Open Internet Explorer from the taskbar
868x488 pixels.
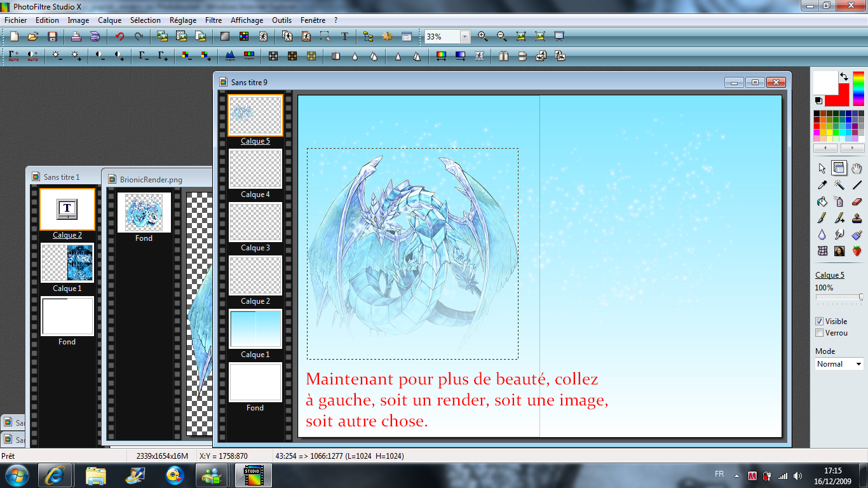click(55, 475)
